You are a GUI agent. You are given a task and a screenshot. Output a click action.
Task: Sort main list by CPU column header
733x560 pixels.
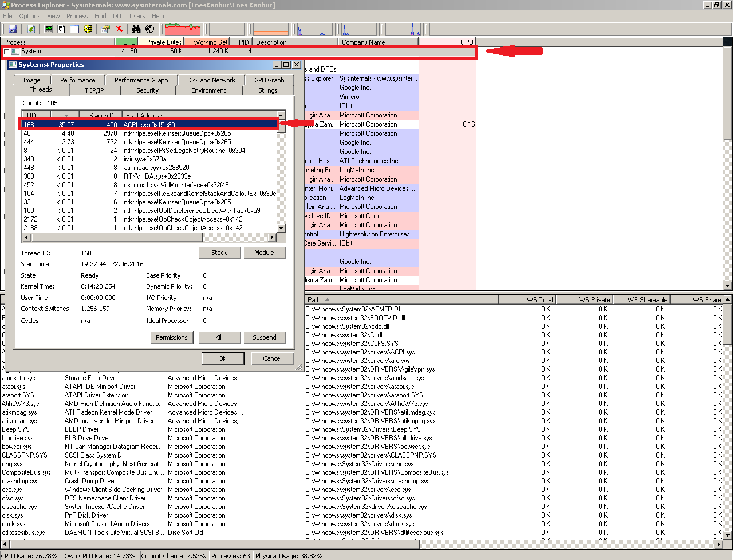[127, 42]
